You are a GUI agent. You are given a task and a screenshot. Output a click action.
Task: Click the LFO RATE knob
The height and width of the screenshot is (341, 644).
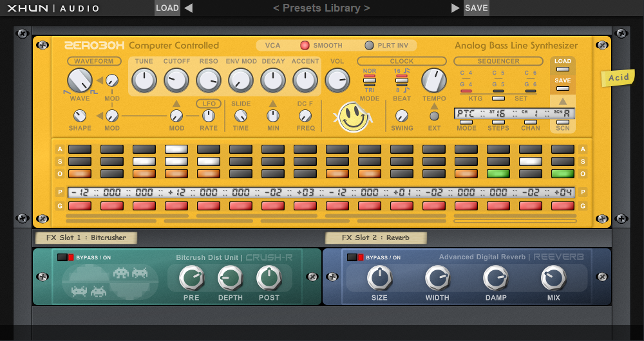pyautogui.click(x=209, y=116)
